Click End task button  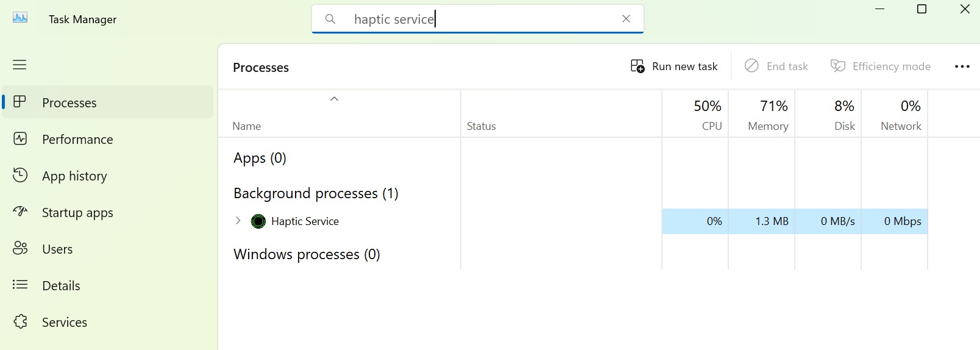[776, 66]
